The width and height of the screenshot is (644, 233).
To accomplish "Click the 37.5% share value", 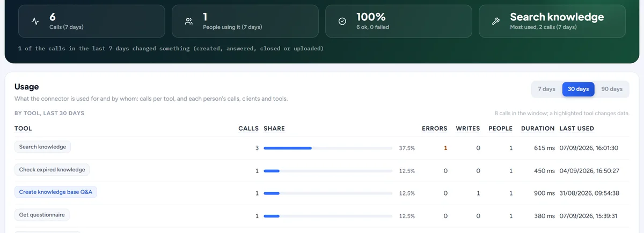I will [407, 148].
